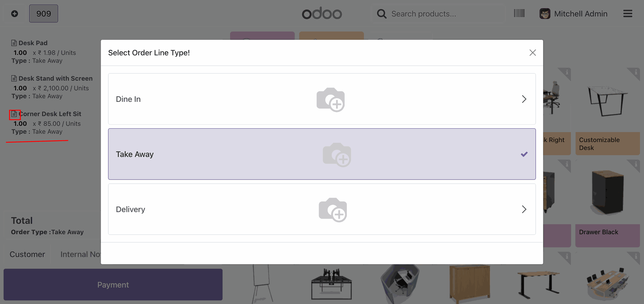644x304 pixels.
Task: Click note icon beside Corner Desk Left Sit
Action: point(14,114)
